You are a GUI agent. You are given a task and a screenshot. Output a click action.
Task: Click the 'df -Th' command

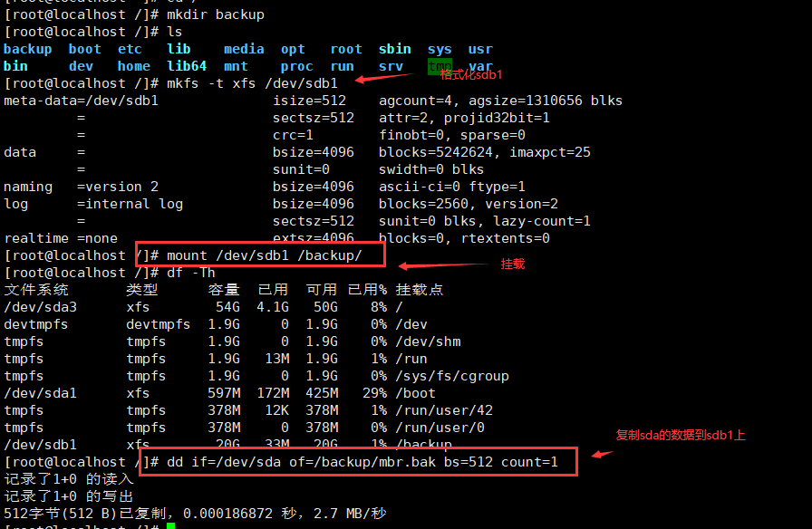pyautogui.click(x=191, y=273)
